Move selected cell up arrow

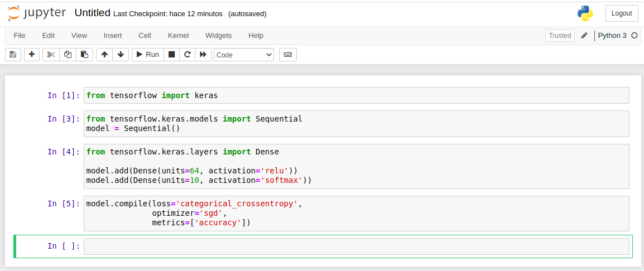(104, 55)
